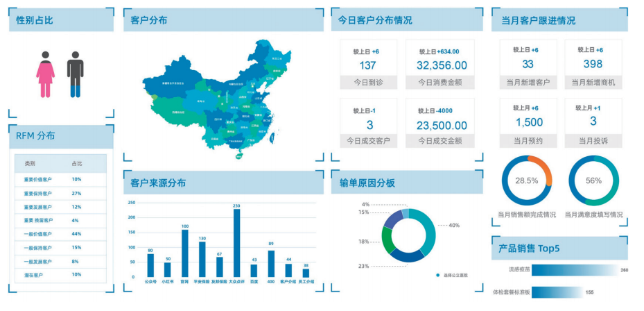The width and height of the screenshot is (644, 311).
Task: Open the 今日消费金额 card
Action: (440, 65)
